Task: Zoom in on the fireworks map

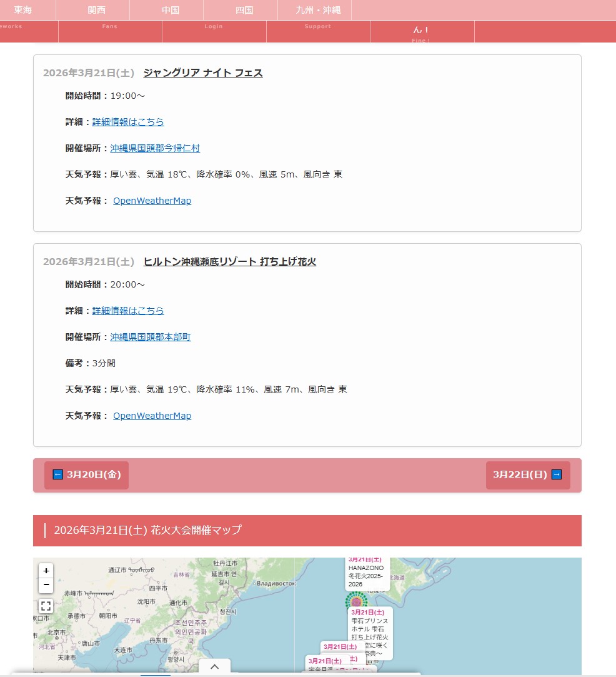Action: [46, 571]
